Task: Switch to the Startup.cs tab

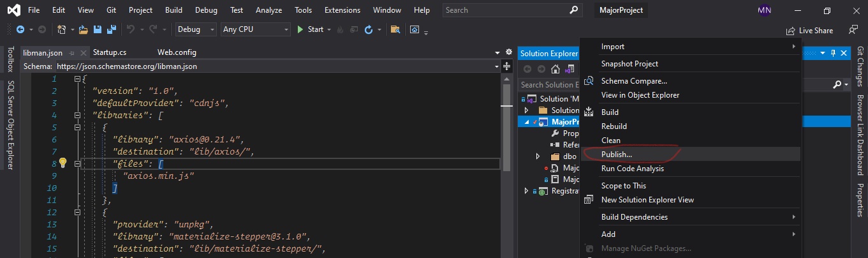Action: (109, 52)
